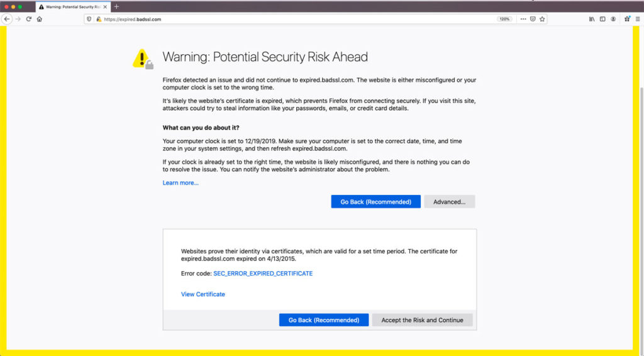Open a new tab with plus
The width and height of the screenshot is (644, 356).
116,6
